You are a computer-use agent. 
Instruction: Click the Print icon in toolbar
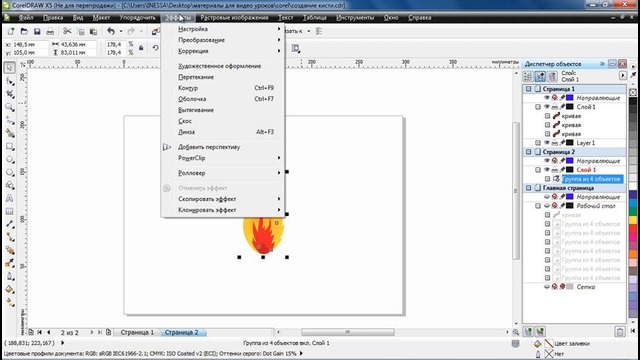pyautogui.click(x=50, y=31)
